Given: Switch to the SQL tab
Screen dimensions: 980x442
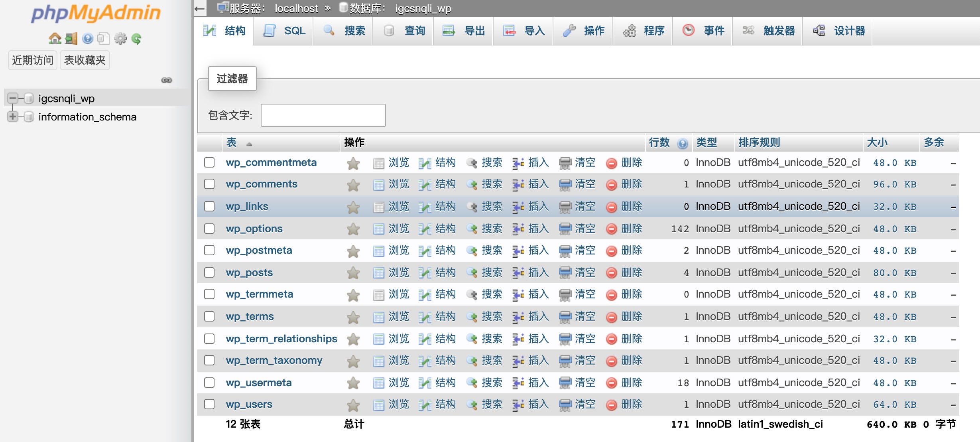Looking at the screenshot, I should (284, 31).
